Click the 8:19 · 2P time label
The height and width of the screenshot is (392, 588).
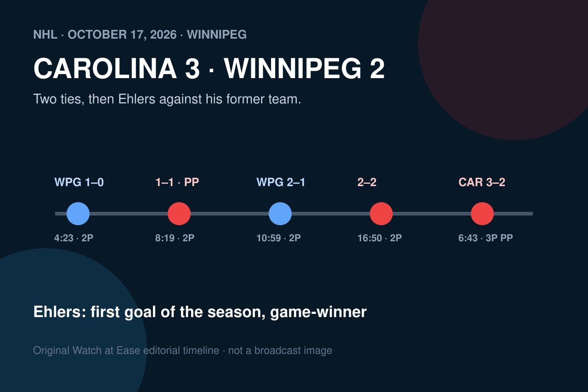[175, 238]
